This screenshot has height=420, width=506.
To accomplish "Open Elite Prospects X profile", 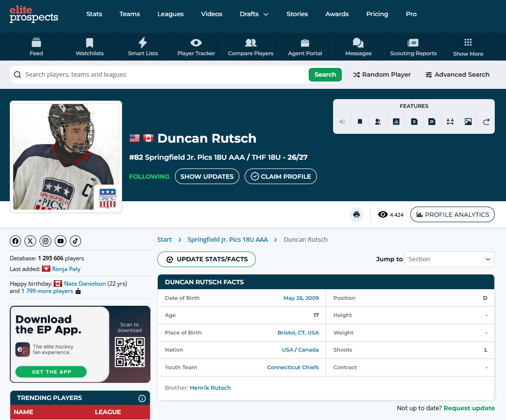I will coord(30,241).
